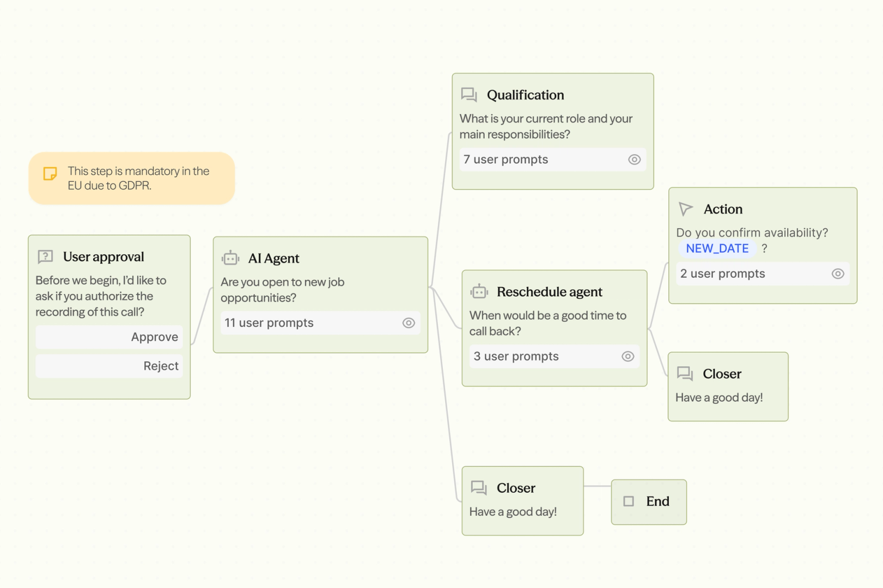Show the 7 user prompts via eye icon
This screenshot has width=883, height=588.
coord(634,160)
